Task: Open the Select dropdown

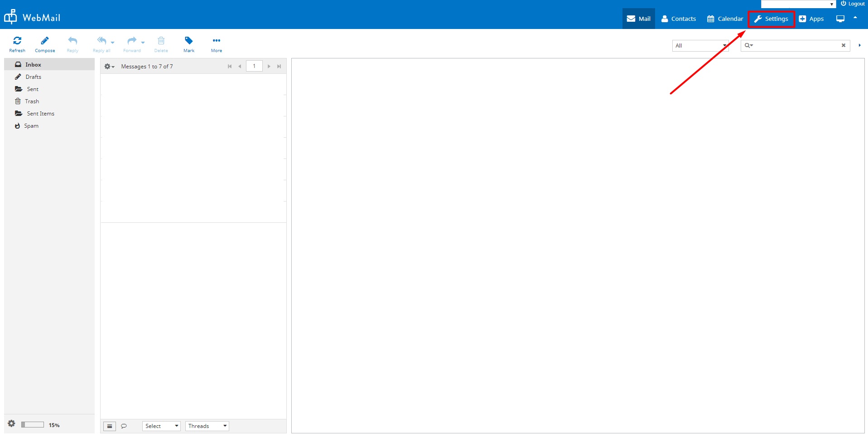Action: coord(161,426)
